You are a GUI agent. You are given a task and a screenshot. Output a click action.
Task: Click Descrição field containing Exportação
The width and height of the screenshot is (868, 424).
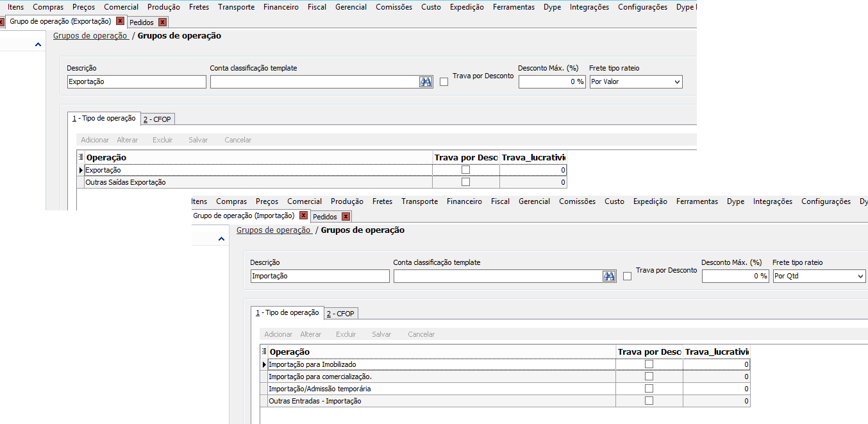click(x=137, y=81)
